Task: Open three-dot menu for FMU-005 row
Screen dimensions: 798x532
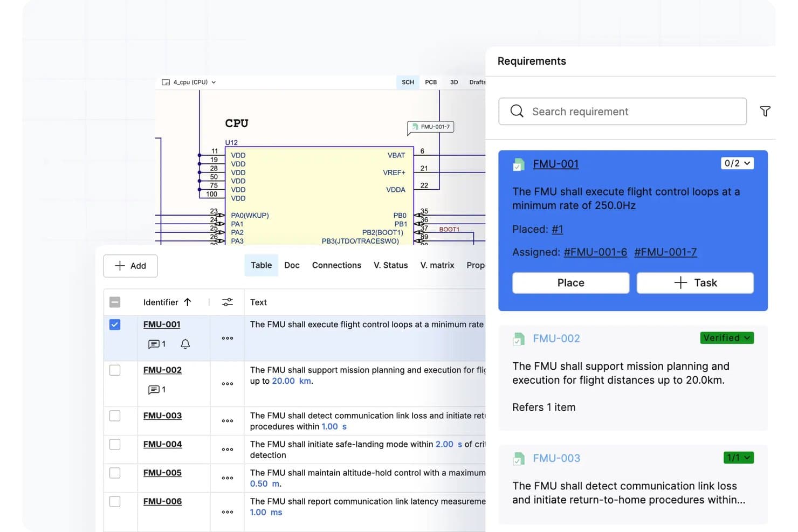Action: click(x=228, y=478)
